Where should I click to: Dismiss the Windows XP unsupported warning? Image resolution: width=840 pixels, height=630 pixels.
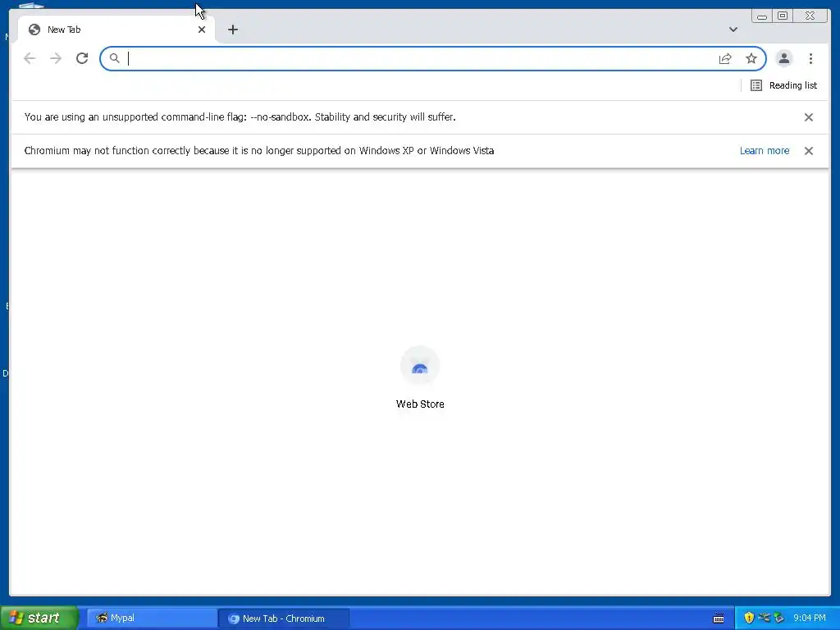pos(808,151)
